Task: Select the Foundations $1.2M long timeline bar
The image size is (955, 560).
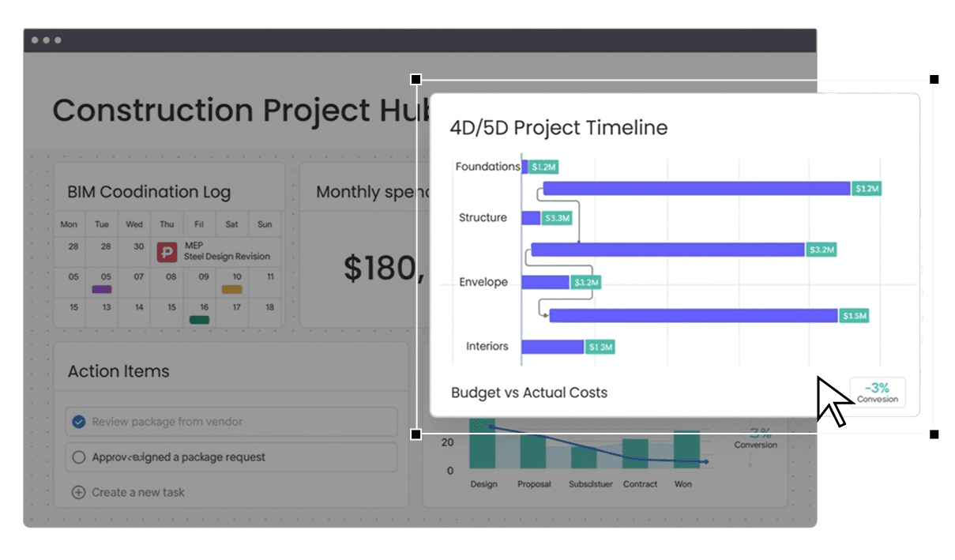Action: tap(696, 189)
